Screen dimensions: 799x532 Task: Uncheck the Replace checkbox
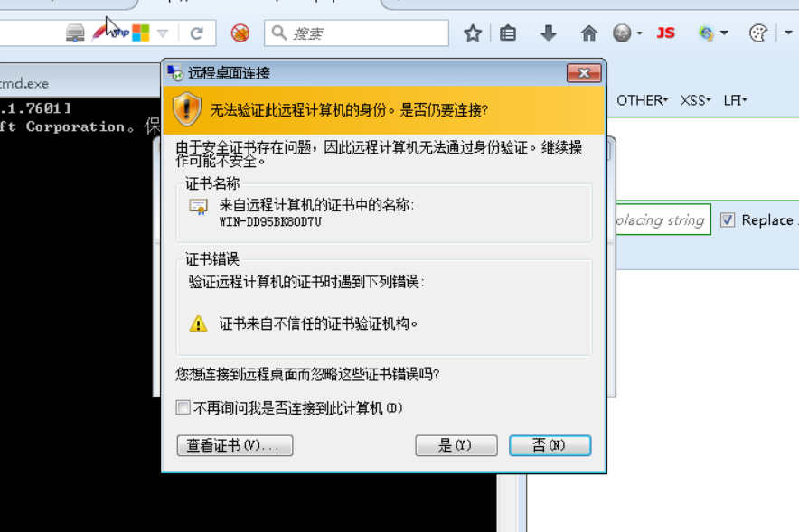pos(728,219)
